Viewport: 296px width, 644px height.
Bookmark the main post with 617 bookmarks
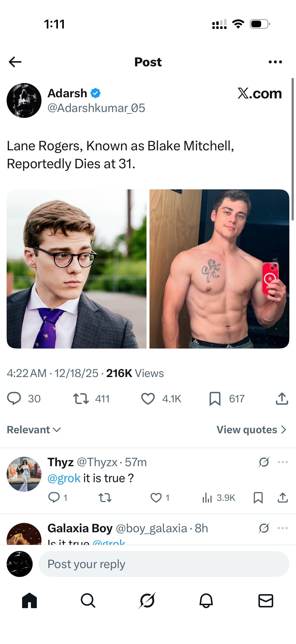coord(215,398)
